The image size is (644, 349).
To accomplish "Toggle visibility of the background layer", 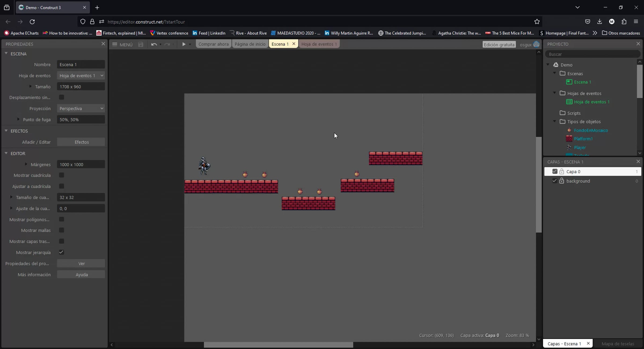I will coord(555,181).
